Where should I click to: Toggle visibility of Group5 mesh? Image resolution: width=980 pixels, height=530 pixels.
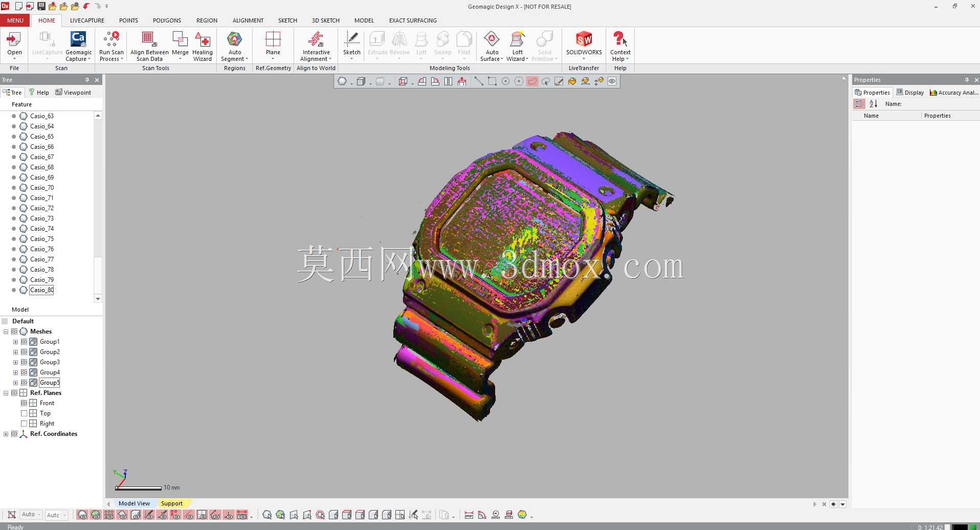tap(24, 383)
